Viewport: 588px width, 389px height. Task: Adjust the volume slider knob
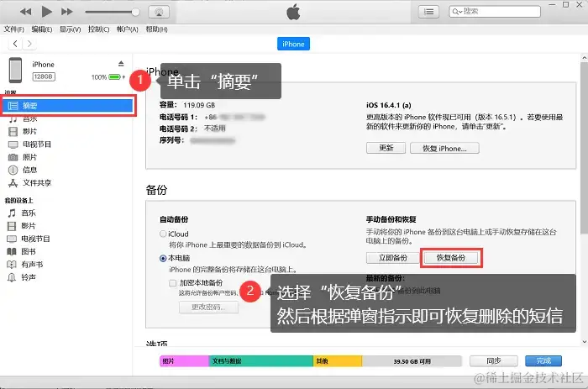pyautogui.click(x=135, y=12)
